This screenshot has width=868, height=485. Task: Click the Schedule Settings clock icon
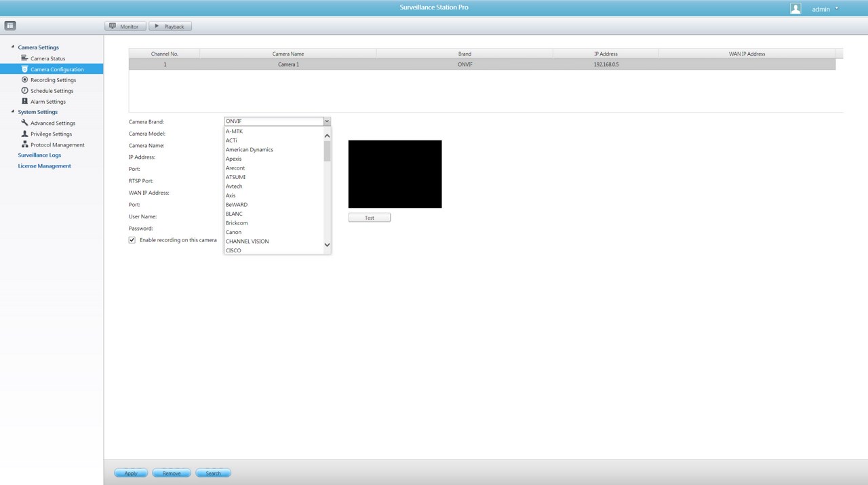pos(24,90)
